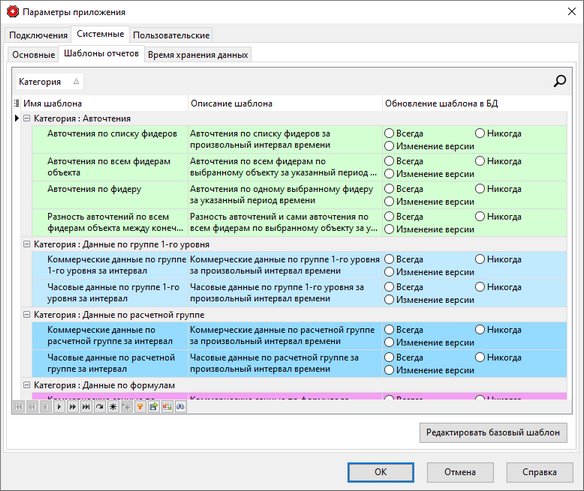Select Всегда for Авточтения по списку фидеров
Image resolution: width=584 pixels, height=491 pixels.
click(389, 133)
